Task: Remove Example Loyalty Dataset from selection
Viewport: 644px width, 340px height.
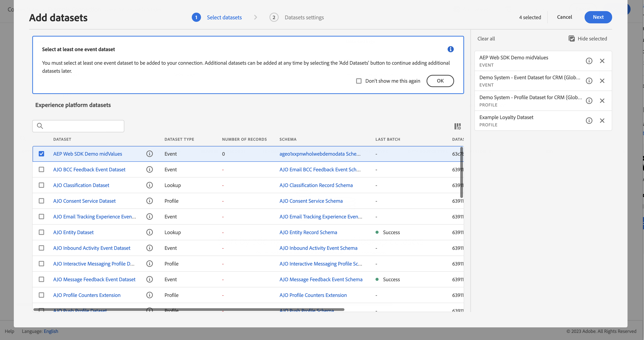Action: 602,121
